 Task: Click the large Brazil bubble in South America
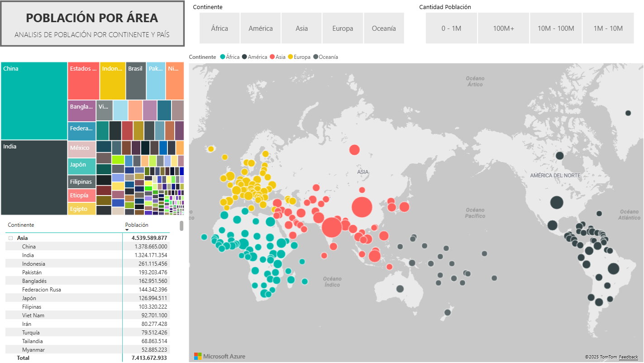coord(613,268)
